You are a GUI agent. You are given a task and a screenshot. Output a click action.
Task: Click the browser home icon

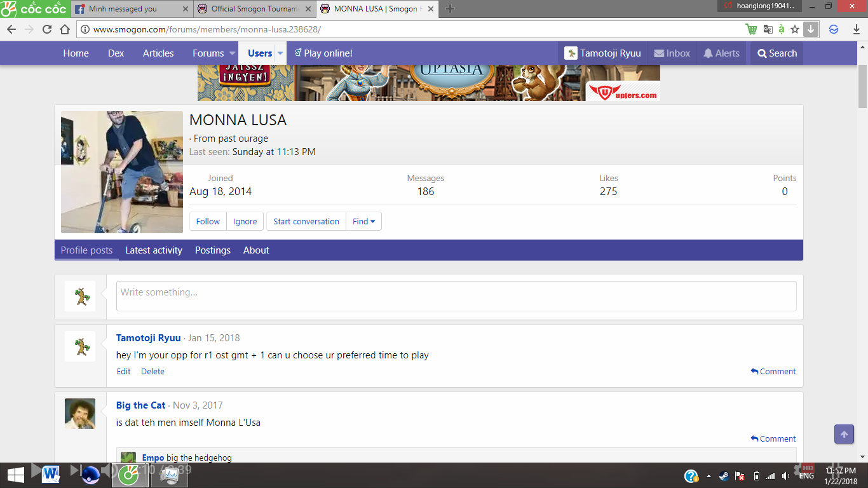(x=65, y=30)
